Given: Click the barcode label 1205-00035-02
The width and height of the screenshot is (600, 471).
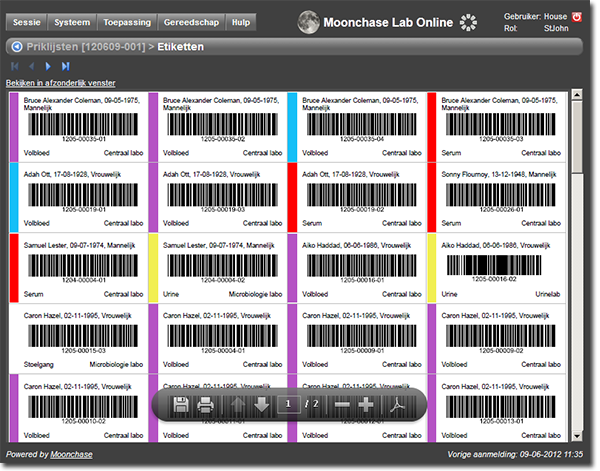Looking at the screenshot, I should point(222,127).
